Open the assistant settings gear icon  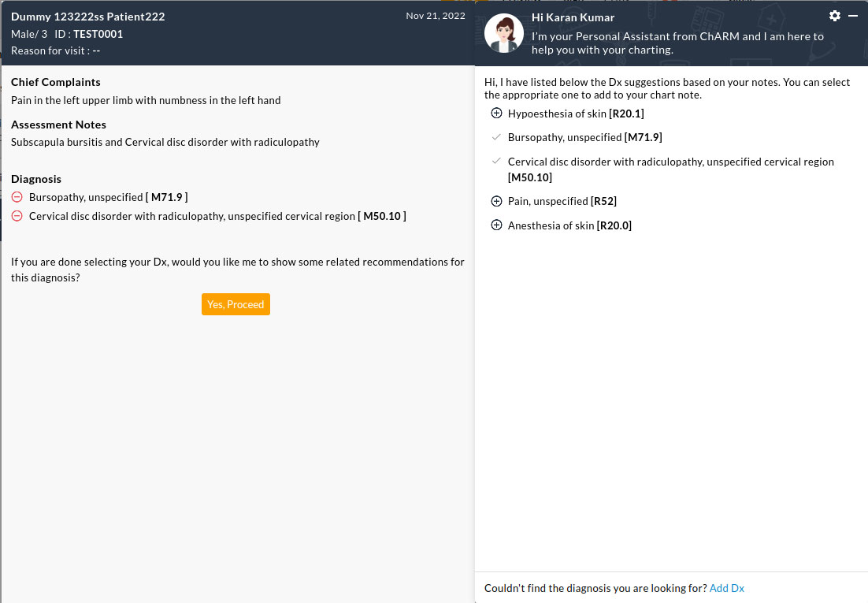[835, 16]
